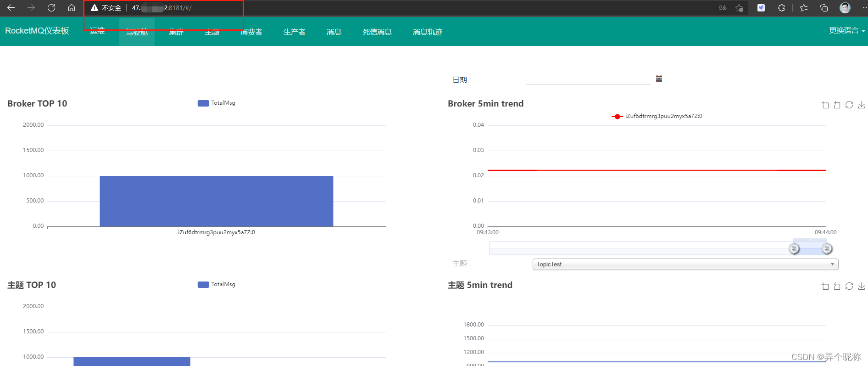Click the right handle of the data zoom slider
Screen dimensions: 868x366
point(827,248)
